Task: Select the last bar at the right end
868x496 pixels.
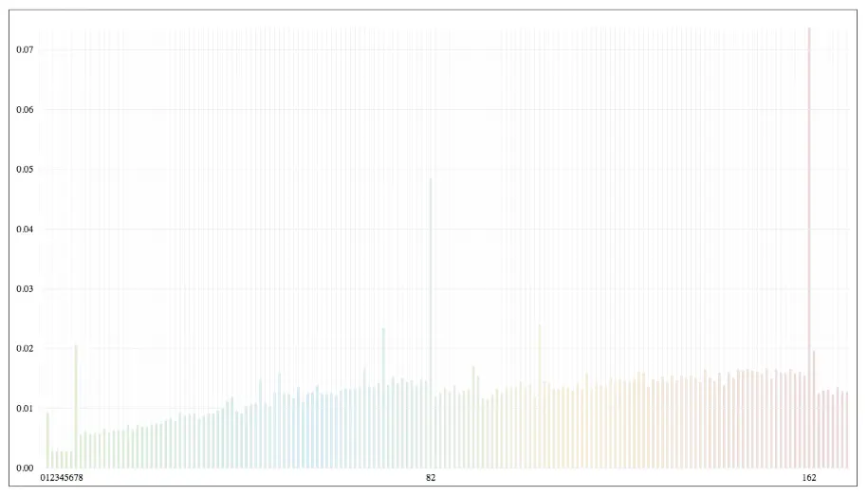Action: click(846, 430)
